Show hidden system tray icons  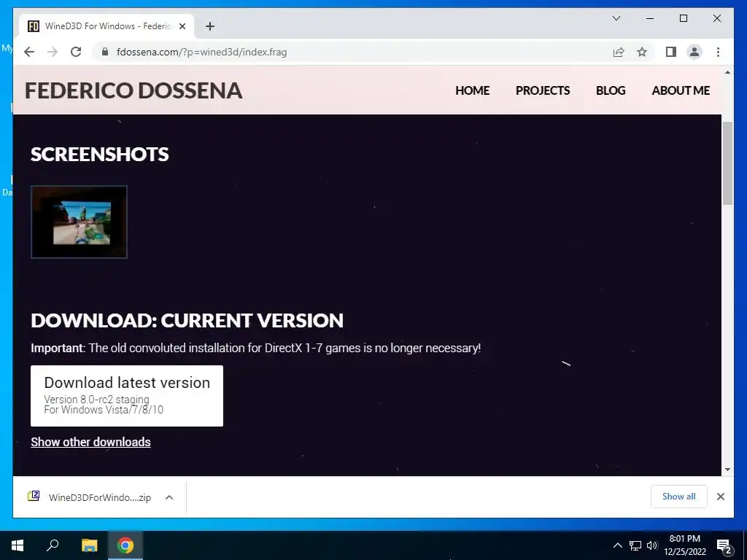coord(617,545)
